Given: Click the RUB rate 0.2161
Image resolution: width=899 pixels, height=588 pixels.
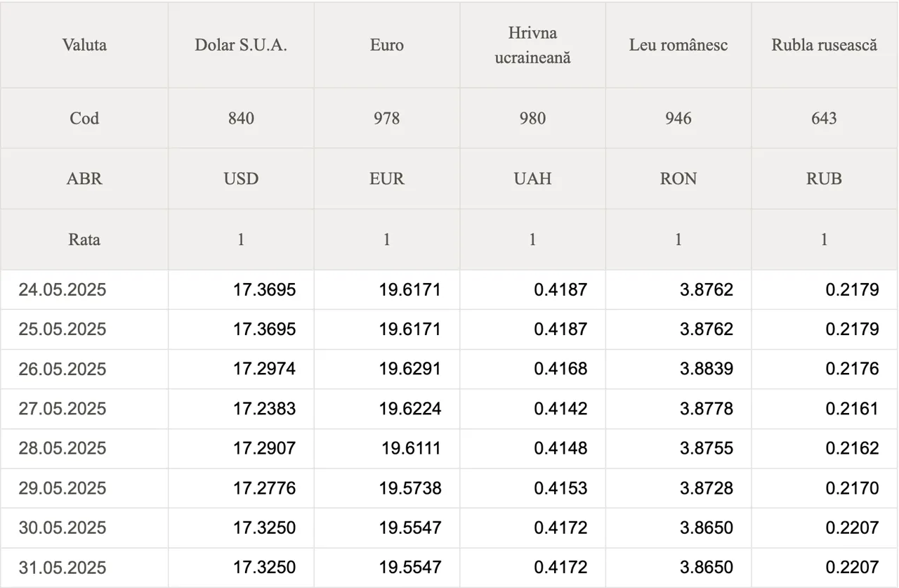Looking at the screenshot, I should (x=852, y=408).
